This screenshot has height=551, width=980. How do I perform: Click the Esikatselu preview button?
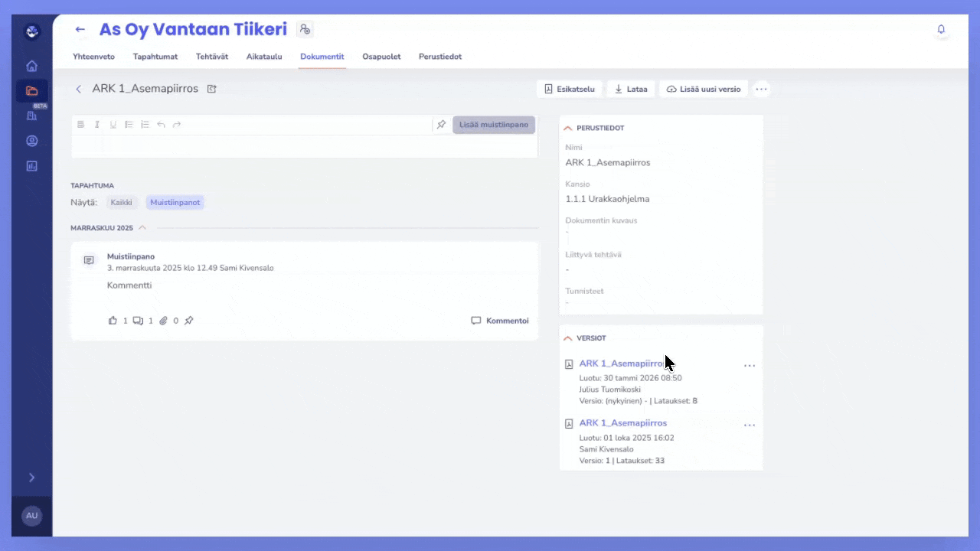coord(570,90)
